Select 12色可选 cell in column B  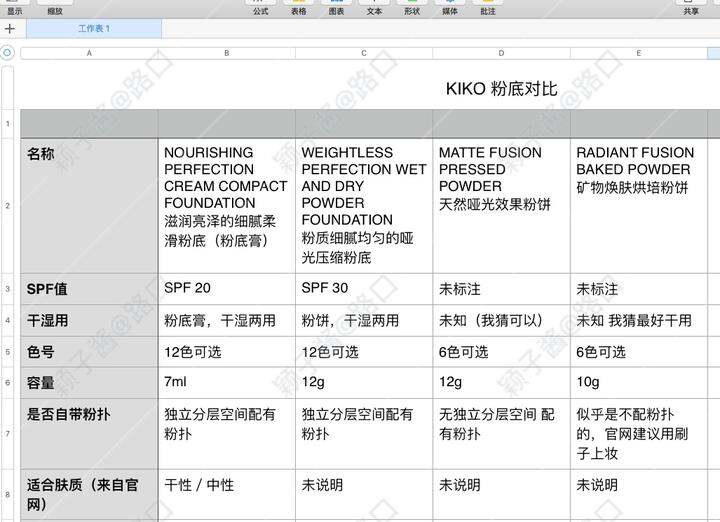[227, 352]
